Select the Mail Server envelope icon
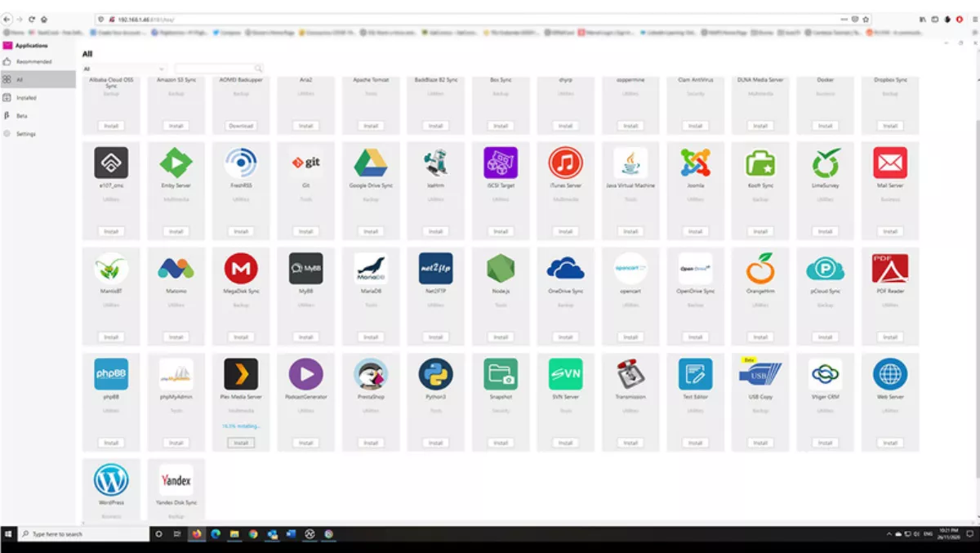This screenshot has width=980, height=553. click(890, 163)
